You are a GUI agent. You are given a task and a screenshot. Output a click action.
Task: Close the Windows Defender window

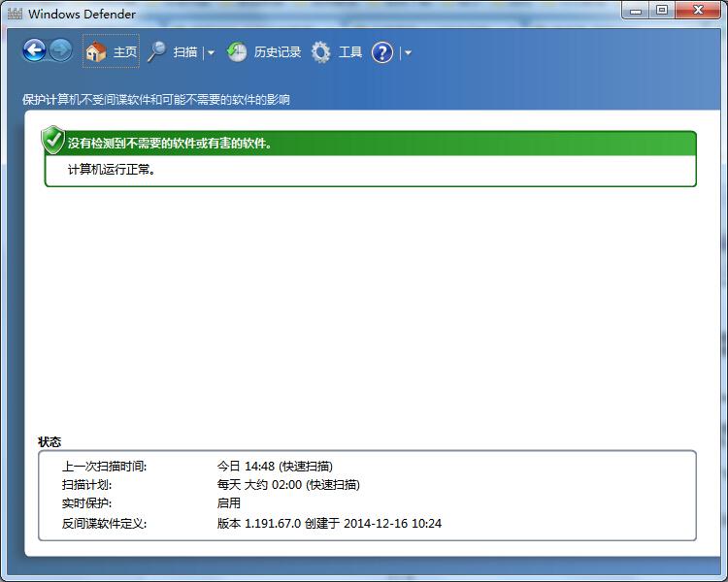699,11
